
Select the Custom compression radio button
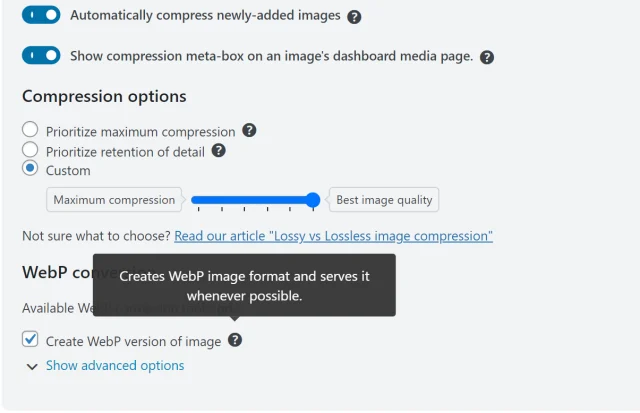pyautogui.click(x=30, y=170)
